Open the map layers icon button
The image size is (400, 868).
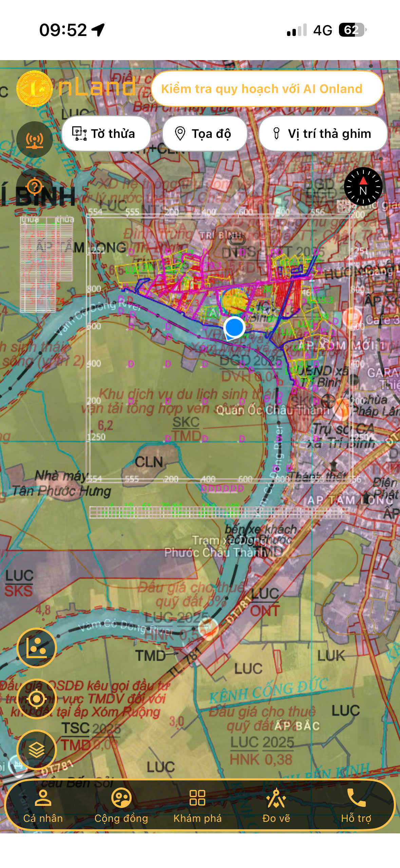[37, 750]
